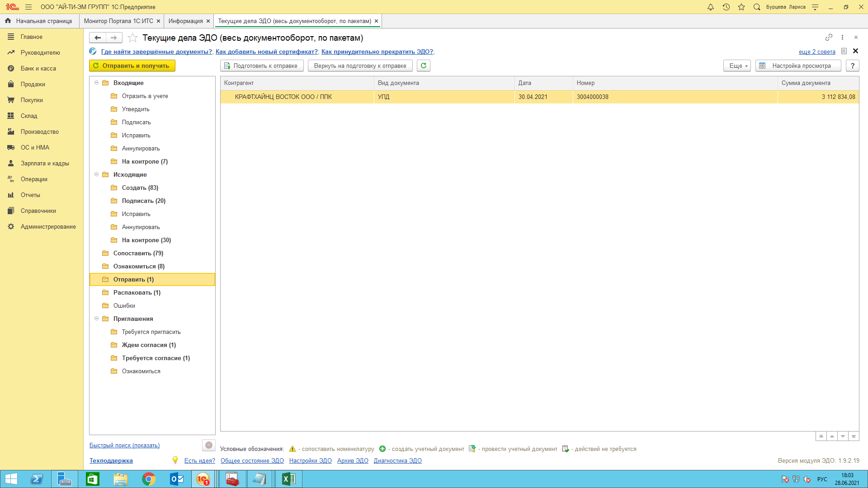Viewport: 868px width, 488px height.
Task: Click the search magnifier icon
Action: click(757, 7)
